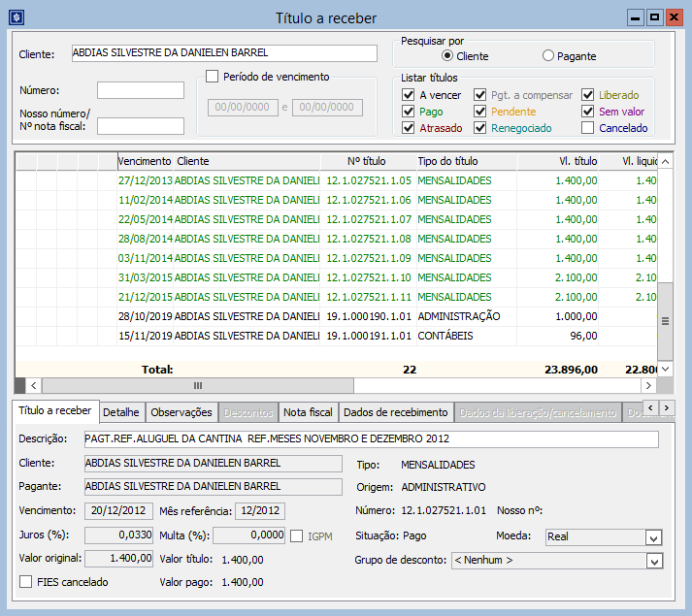692x616 pixels.
Task: Click the Nº título column header
Action: coord(367,161)
